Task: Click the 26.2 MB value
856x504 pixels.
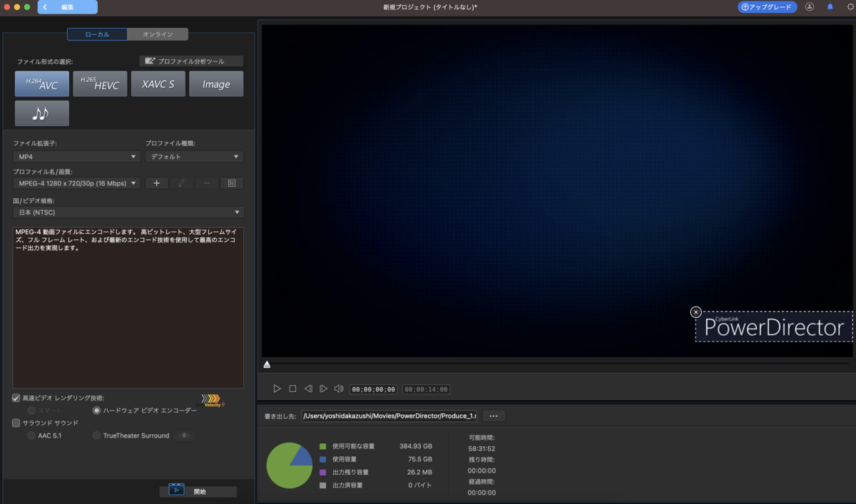Action: click(419, 472)
